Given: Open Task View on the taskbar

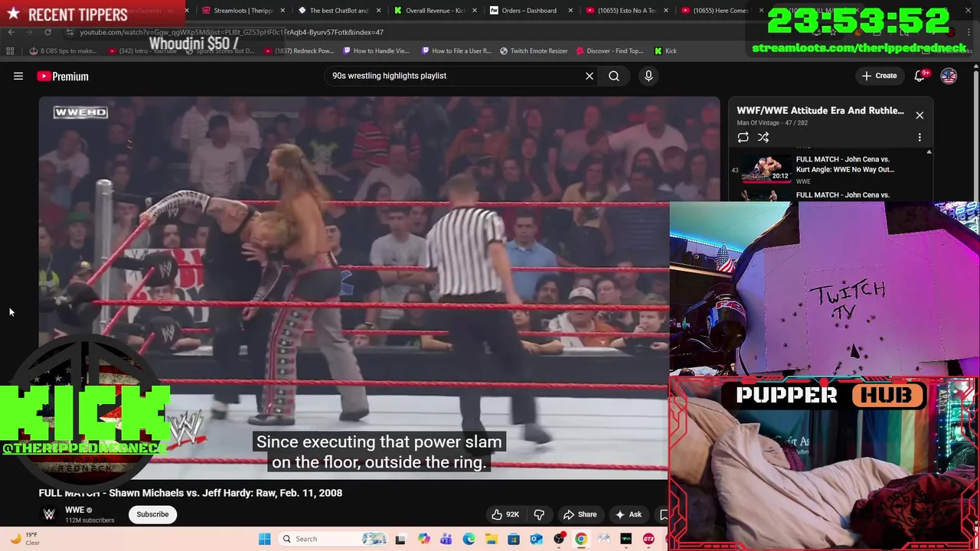Looking at the screenshot, I should click(400, 539).
